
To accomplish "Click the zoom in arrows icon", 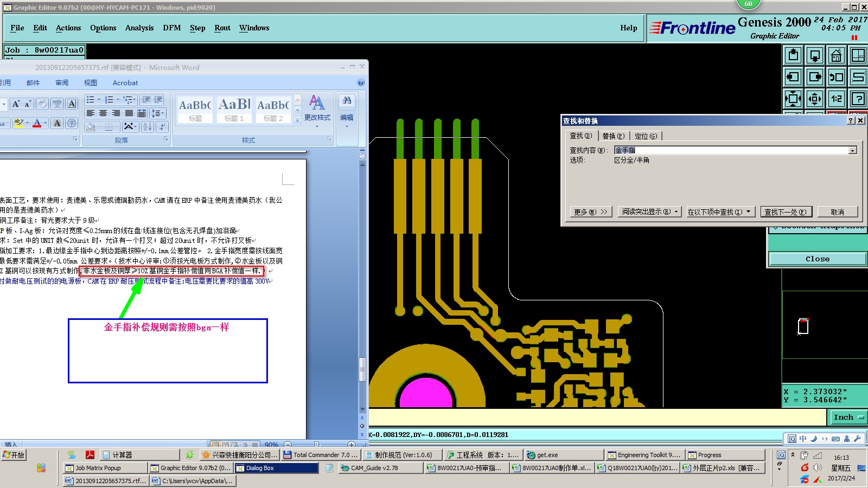I will click(815, 99).
